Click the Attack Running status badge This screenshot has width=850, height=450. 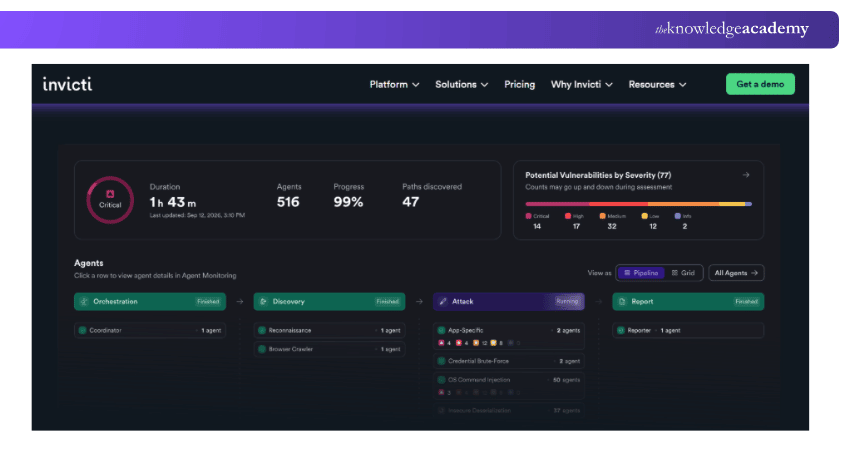(567, 301)
